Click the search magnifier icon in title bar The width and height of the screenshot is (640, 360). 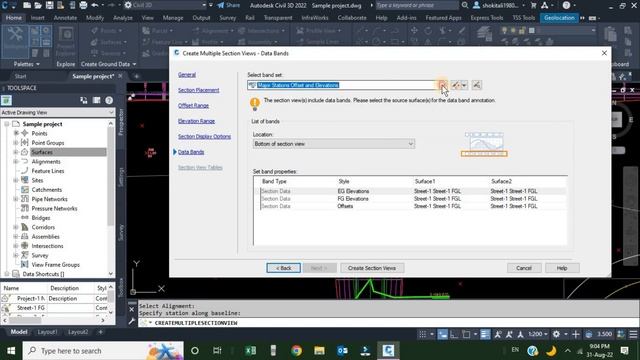click(x=465, y=5)
